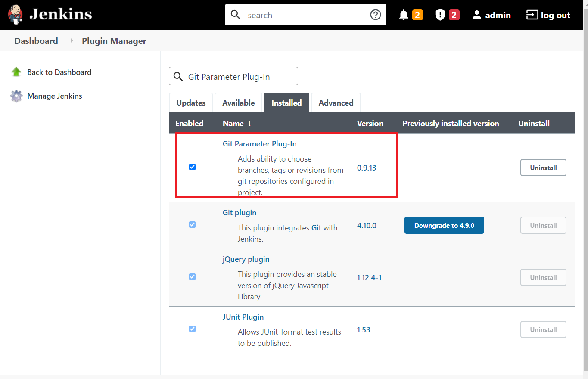The height and width of the screenshot is (379, 588).
Task: Click the plugin filter magnifier icon
Action: (178, 77)
